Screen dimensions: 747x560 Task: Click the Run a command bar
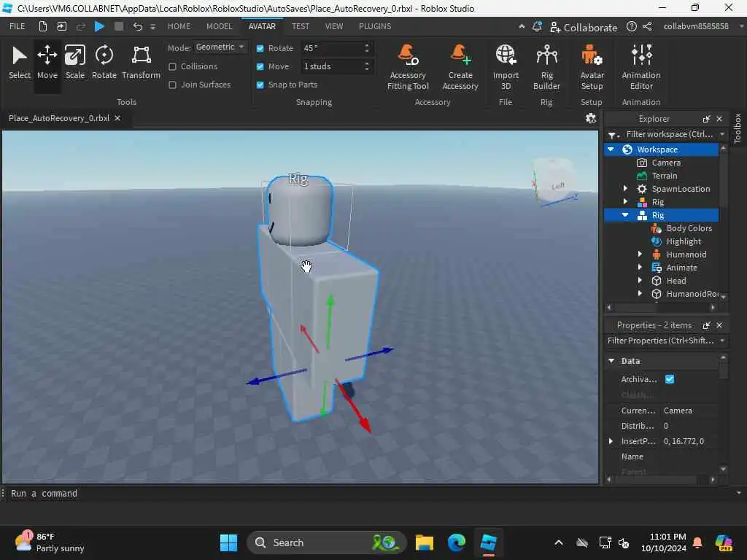coord(371,494)
